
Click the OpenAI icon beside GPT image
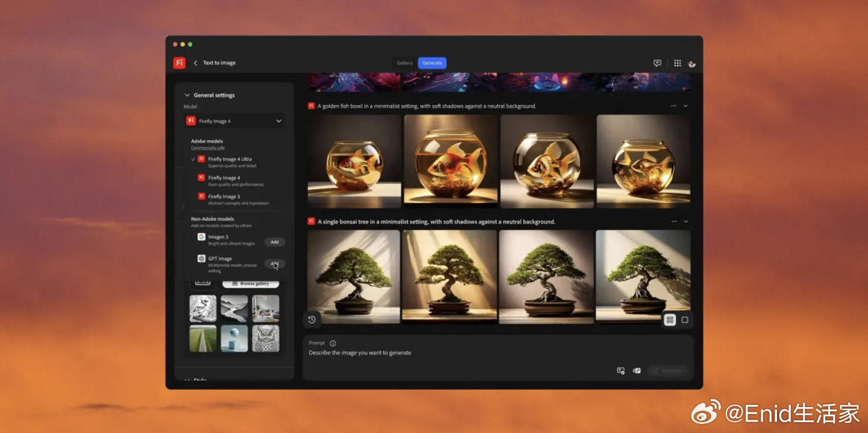coord(202,258)
